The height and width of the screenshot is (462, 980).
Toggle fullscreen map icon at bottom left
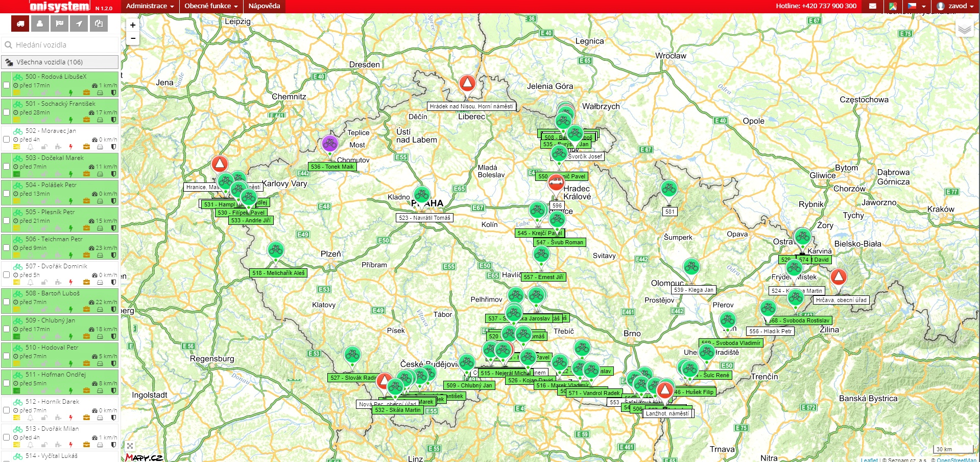130,446
